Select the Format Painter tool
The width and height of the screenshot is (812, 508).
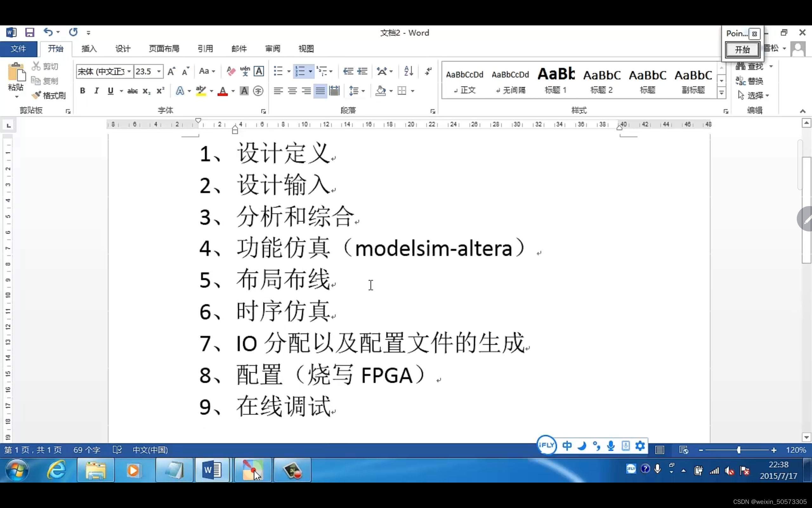(x=49, y=96)
